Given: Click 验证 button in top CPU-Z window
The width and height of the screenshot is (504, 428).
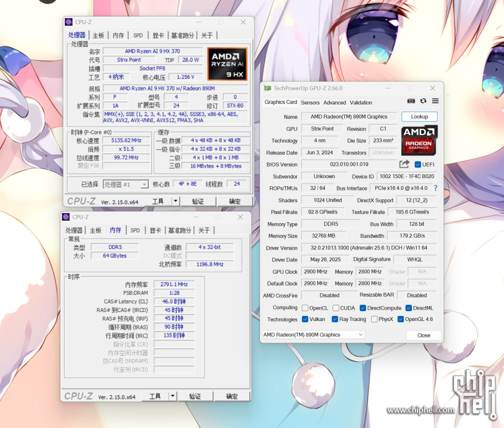Looking at the screenshot, I should click(x=198, y=201).
